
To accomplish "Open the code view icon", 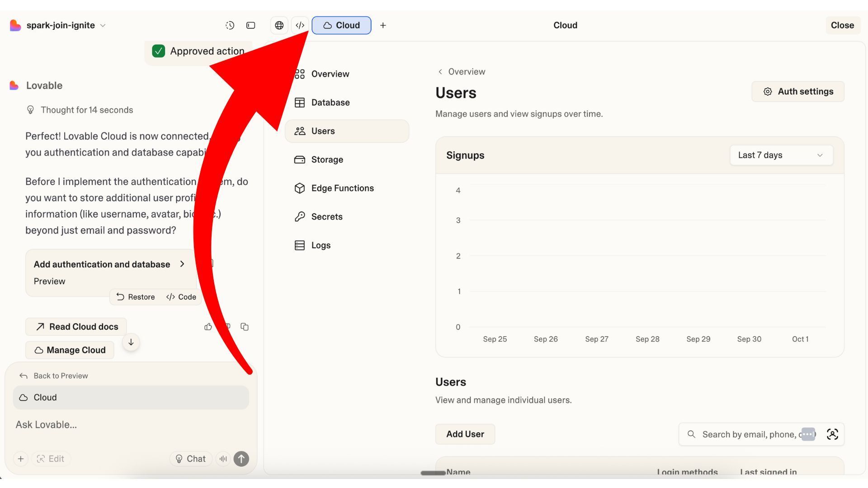I will coord(300,26).
